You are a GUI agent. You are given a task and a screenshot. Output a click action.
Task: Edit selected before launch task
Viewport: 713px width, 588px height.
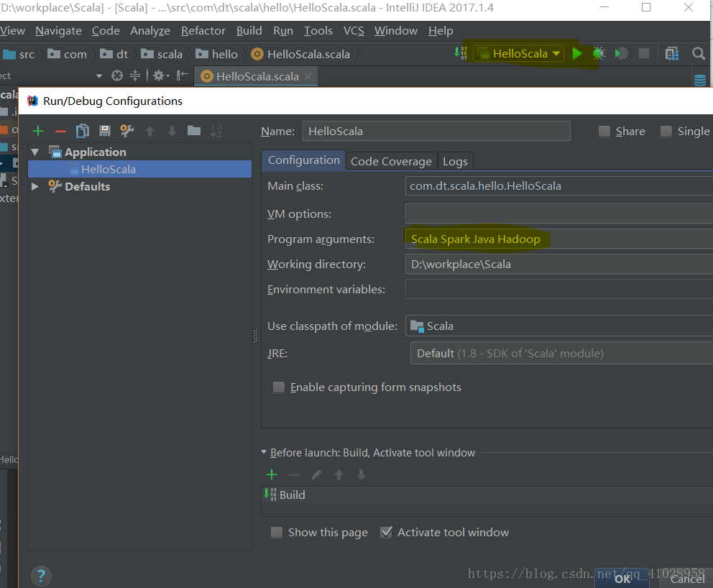(x=316, y=474)
